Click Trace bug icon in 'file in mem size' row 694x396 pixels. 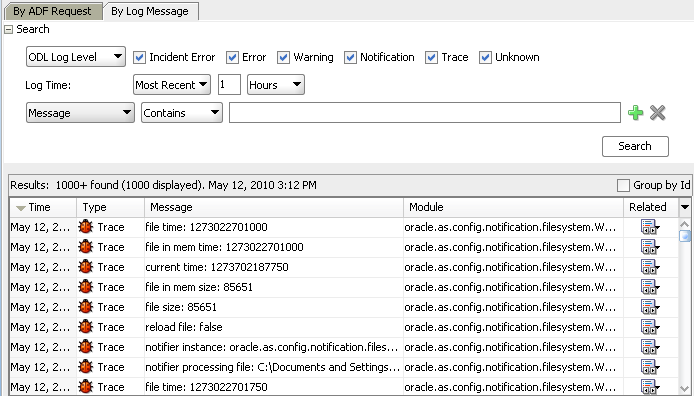(86, 287)
